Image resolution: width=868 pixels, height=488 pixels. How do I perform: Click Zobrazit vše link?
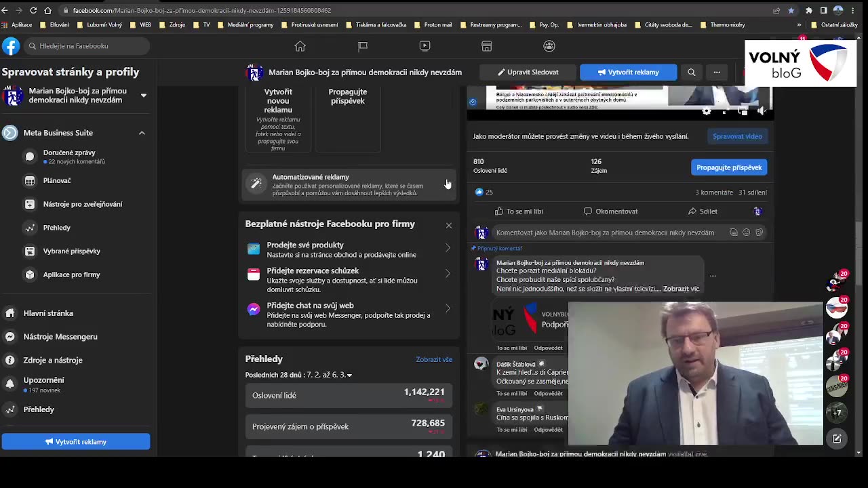[434, 359]
